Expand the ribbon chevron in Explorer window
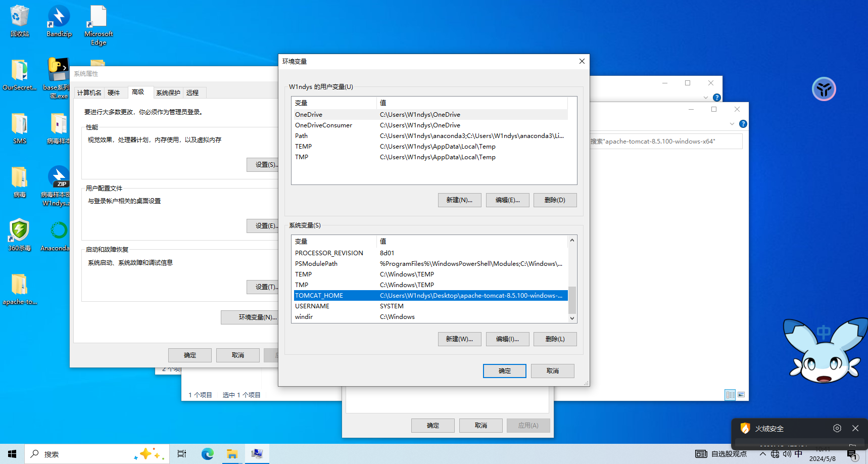Image resolution: width=868 pixels, height=464 pixels. click(732, 124)
